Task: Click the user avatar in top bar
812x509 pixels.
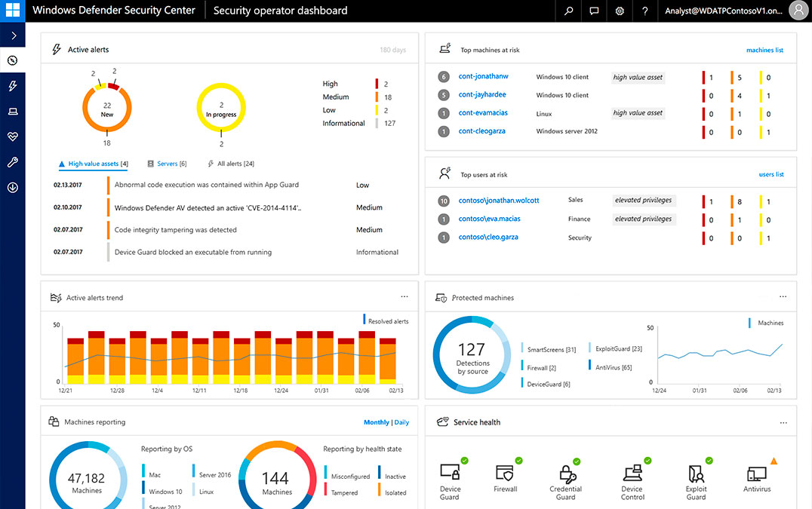Action: click(798, 11)
